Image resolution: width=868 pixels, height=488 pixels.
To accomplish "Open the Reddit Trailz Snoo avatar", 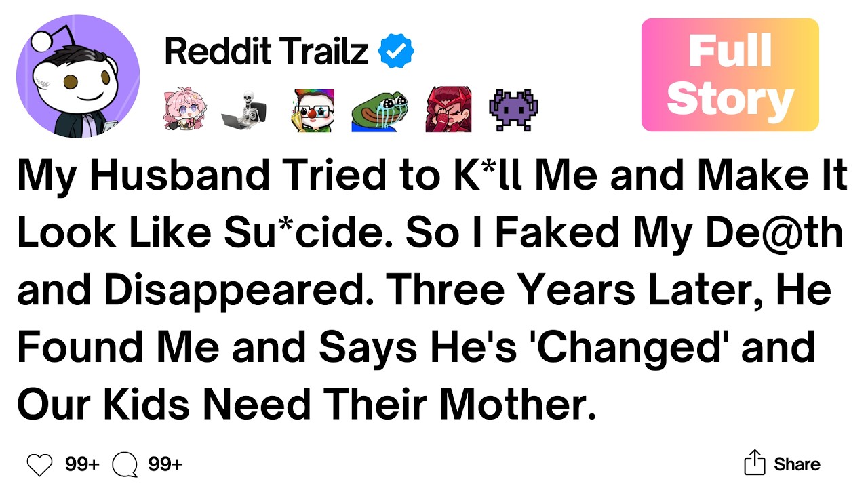I will [x=77, y=76].
